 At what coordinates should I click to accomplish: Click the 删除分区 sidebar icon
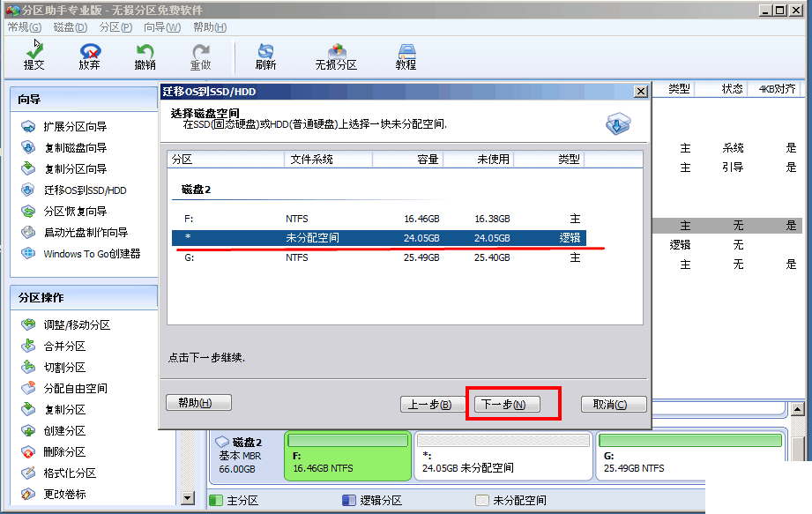click(x=51, y=451)
